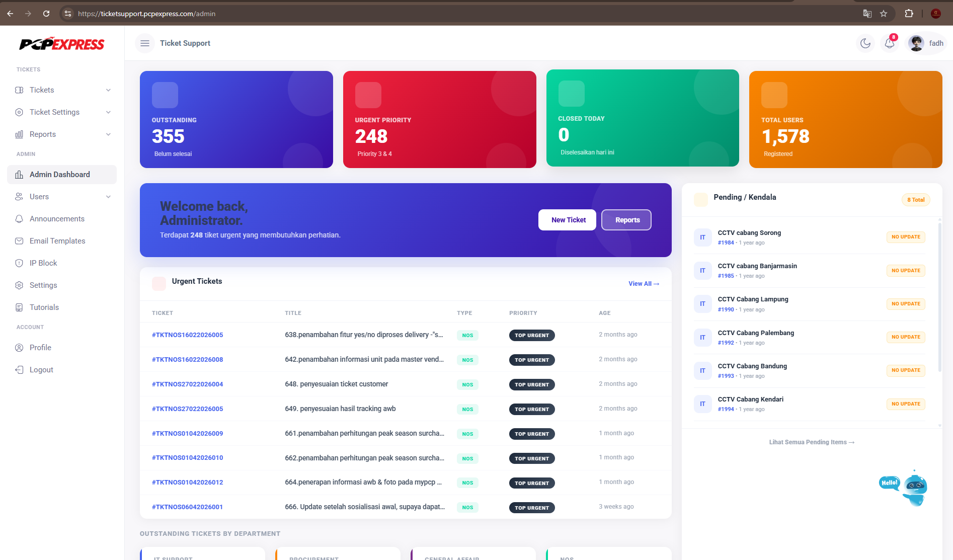Expand the Ticket Settings chevron
Screen dimensions: 953x560
pyautogui.click(x=108, y=112)
